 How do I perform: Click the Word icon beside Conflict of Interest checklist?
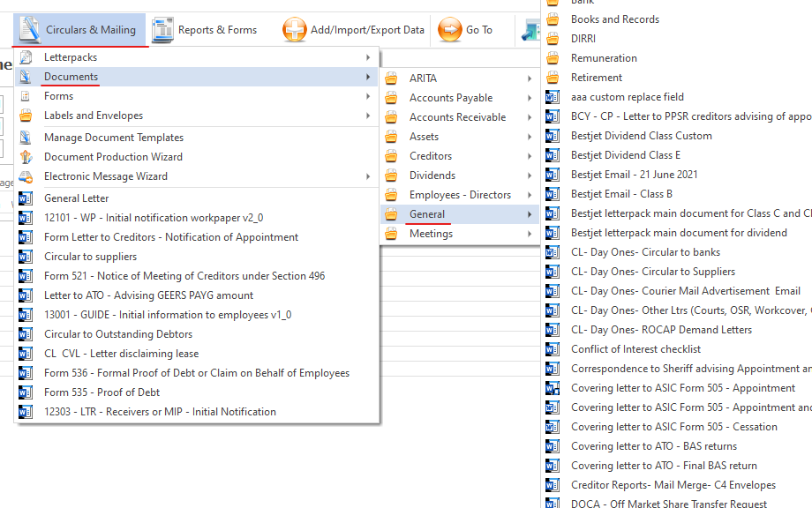(553, 348)
